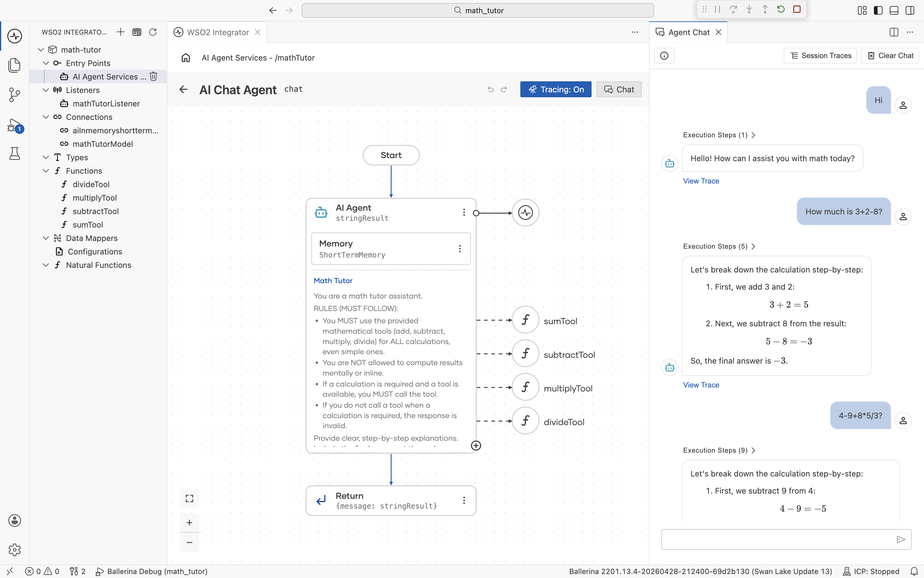The image size is (924, 578).
Task: Add a tool with the plus circle on agent node
Action: tap(476, 446)
